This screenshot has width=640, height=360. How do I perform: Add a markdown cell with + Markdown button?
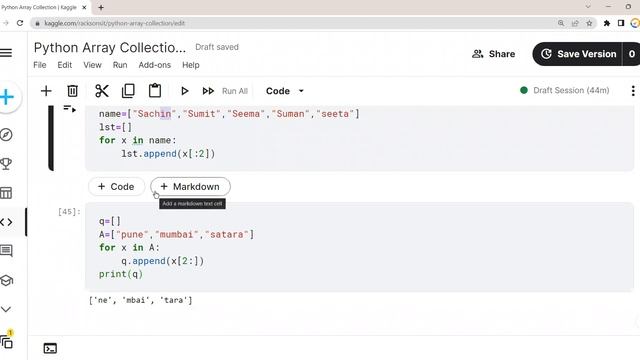tap(190, 187)
